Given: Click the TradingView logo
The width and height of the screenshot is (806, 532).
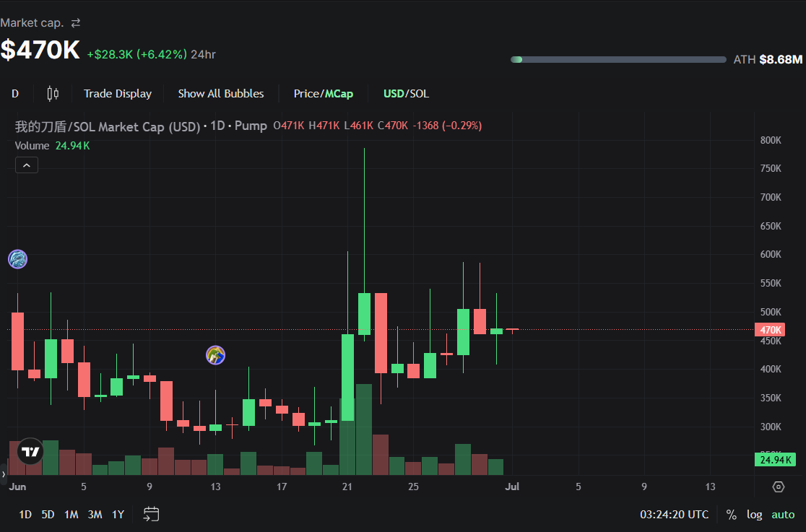Looking at the screenshot, I should 30,452.
